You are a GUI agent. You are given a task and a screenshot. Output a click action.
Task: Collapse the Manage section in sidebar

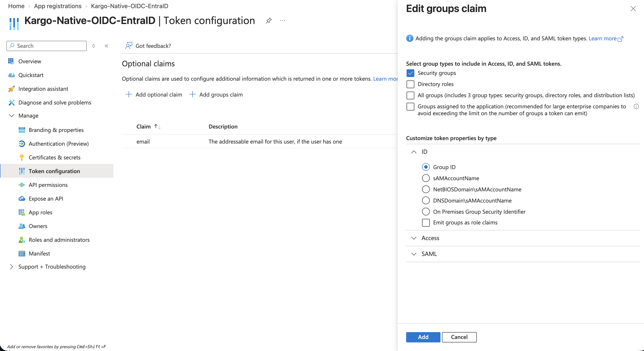[x=12, y=115]
